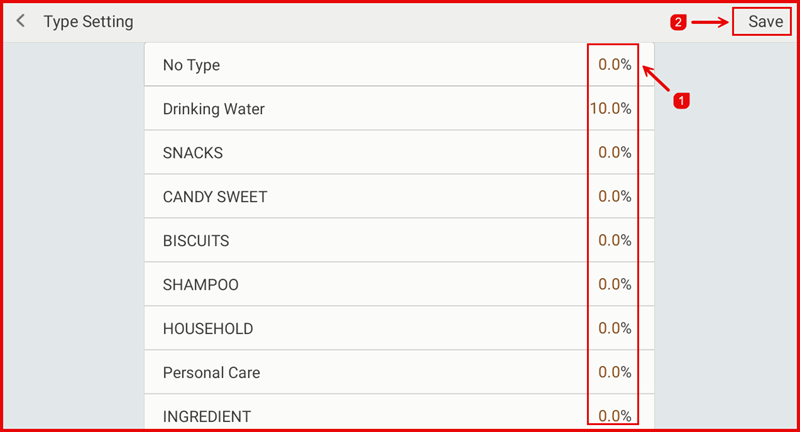The height and width of the screenshot is (432, 800).
Task: Edit the SHAMPOO percentage value
Action: coord(614,285)
